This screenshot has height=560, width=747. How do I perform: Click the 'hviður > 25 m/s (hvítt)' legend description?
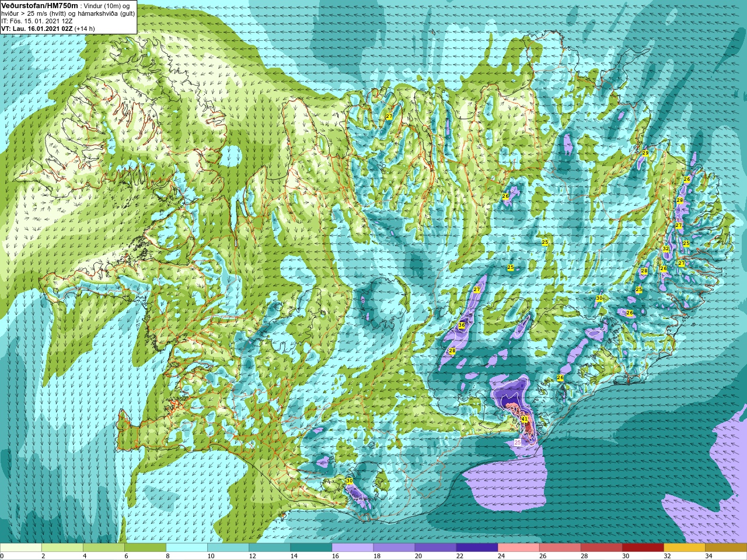pos(35,13)
